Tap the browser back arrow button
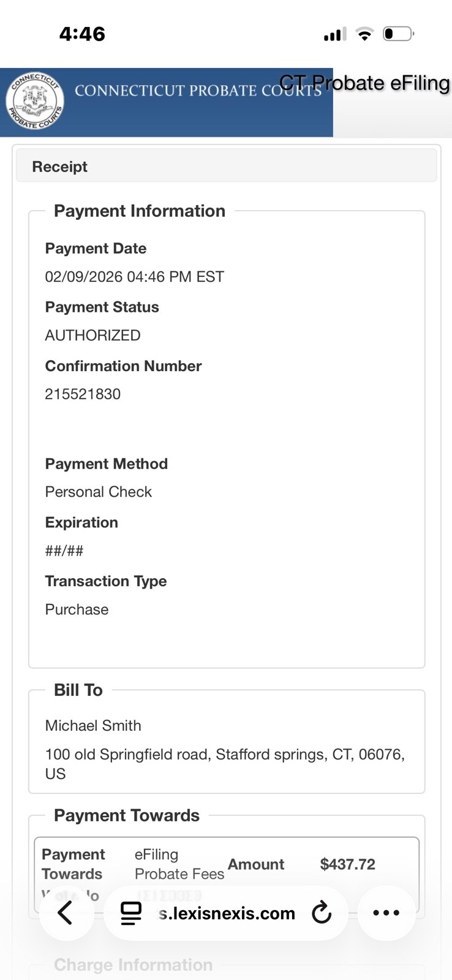452x980 pixels. [x=66, y=913]
